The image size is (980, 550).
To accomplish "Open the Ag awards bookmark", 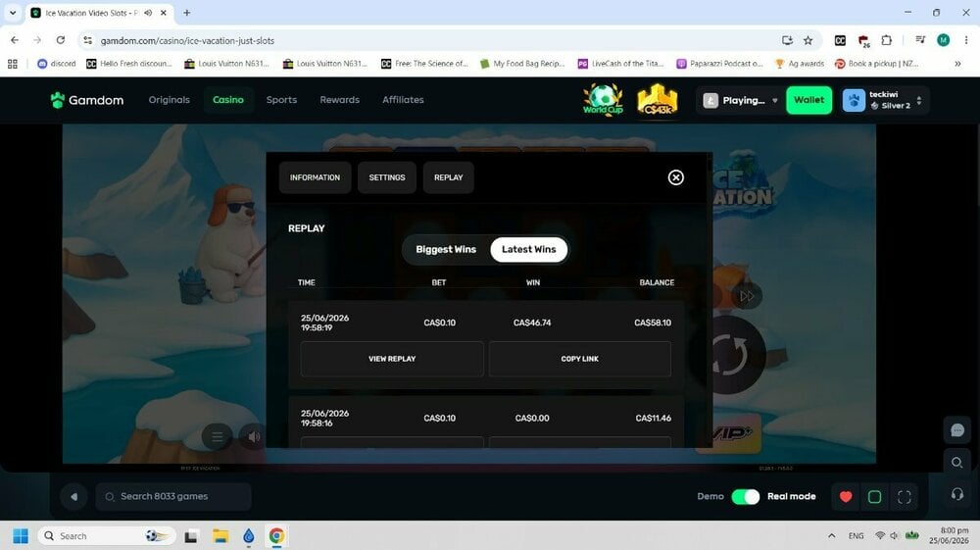I will point(800,64).
